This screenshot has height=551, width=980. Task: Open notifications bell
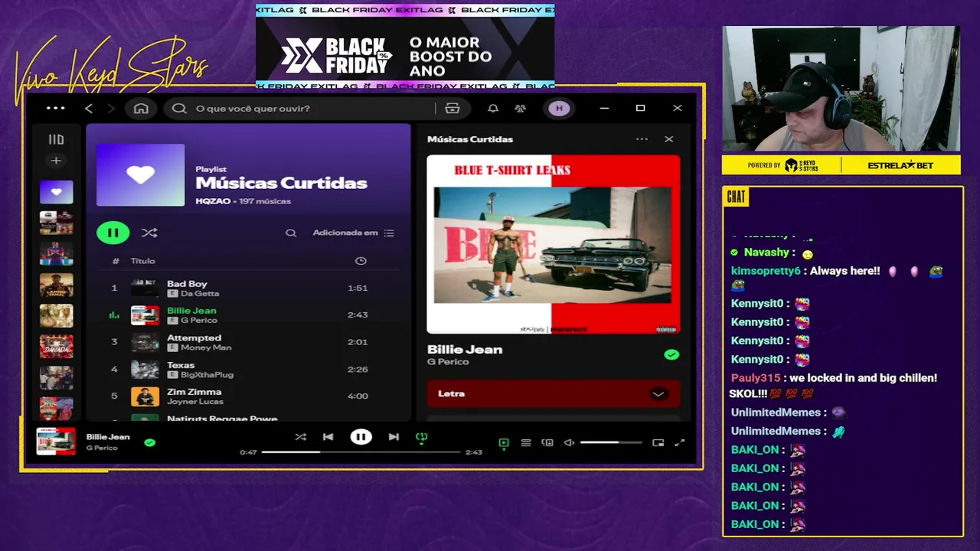pos(493,108)
